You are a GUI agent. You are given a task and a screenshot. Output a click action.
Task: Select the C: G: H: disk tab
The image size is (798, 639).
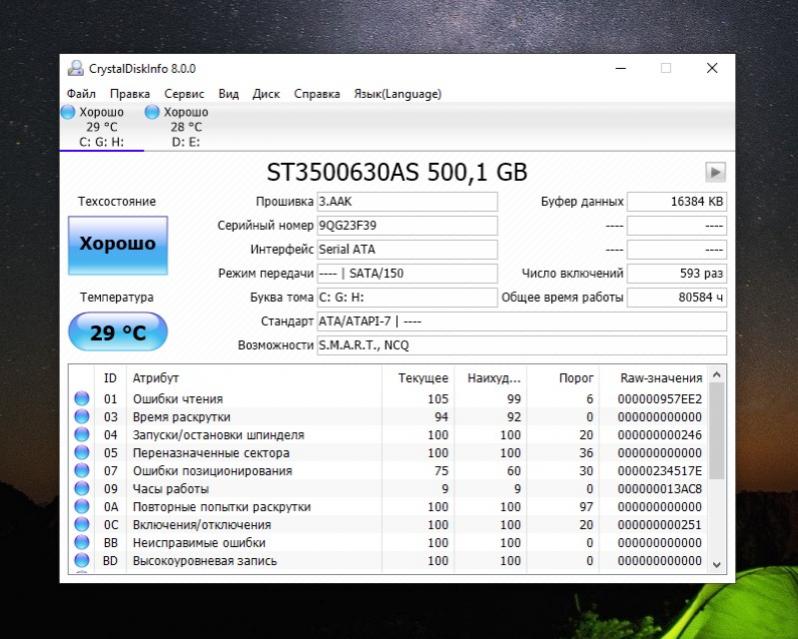[x=102, y=127]
